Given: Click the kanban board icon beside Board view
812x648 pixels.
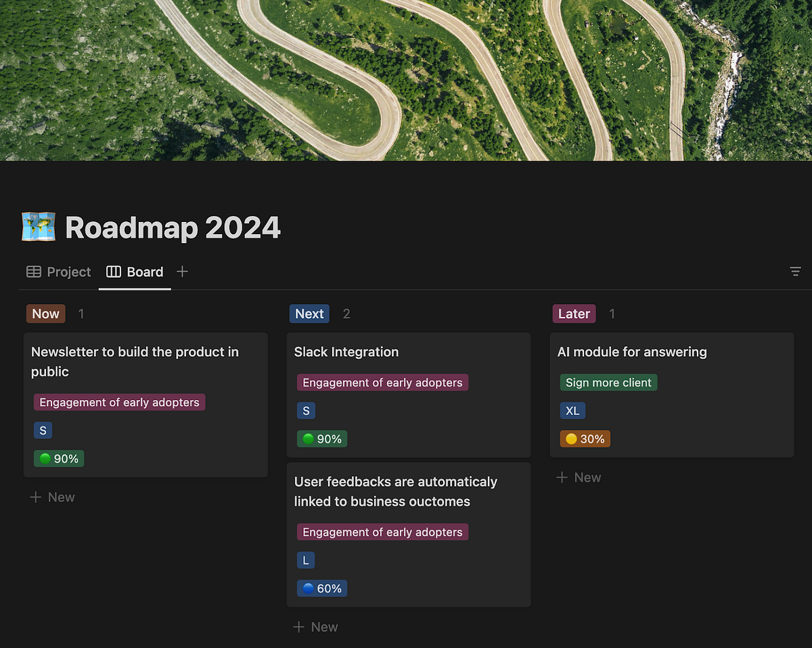Looking at the screenshot, I should pyautogui.click(x=113, y=272).
